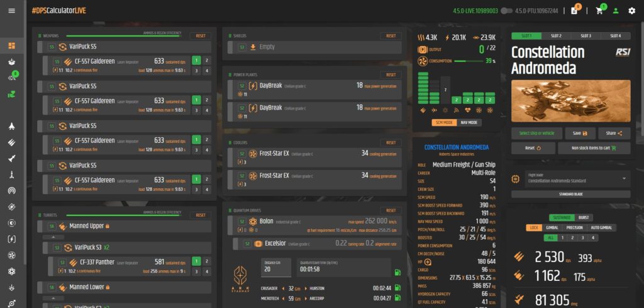Image resolution: width=644 pixels, height=308 pixels.
Task: Click the user account icon
Action: pyautogui.click(x=615, y=11)
